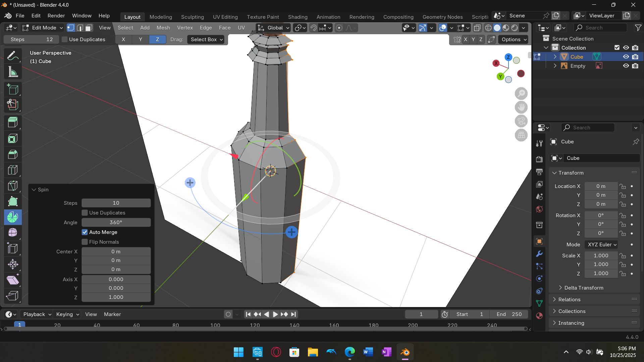Viewport: 644px width, 362px height.
Task: Open Blender from Windows taskbar
Action: click(405, 352)
